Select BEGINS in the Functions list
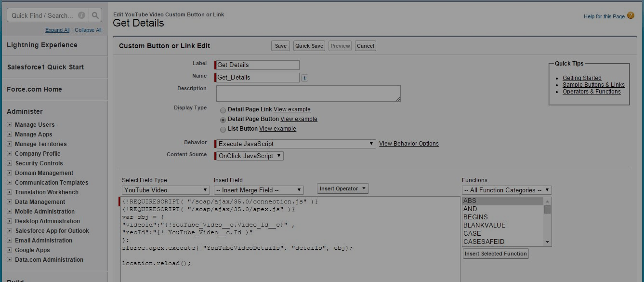 503,217
